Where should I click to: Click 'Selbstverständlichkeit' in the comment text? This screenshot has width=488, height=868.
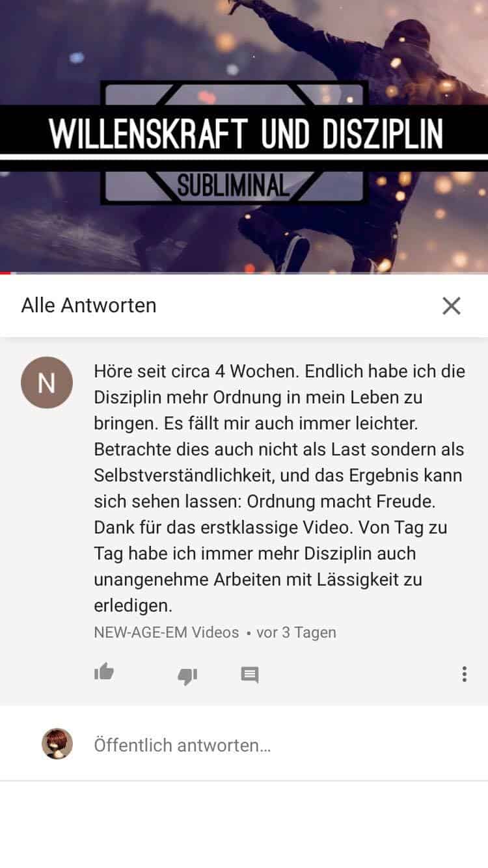tap(181, 476)
